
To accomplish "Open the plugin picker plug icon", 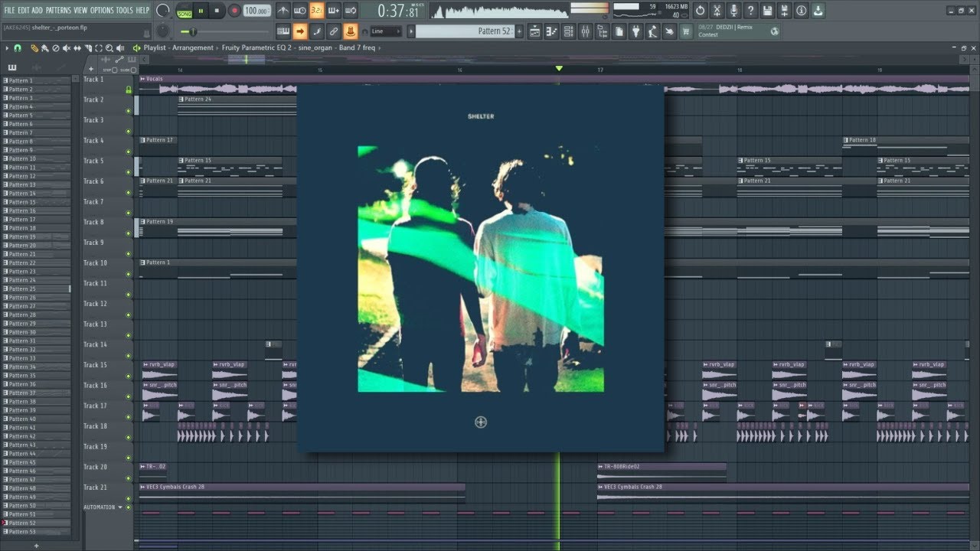I will click(635, 31).
